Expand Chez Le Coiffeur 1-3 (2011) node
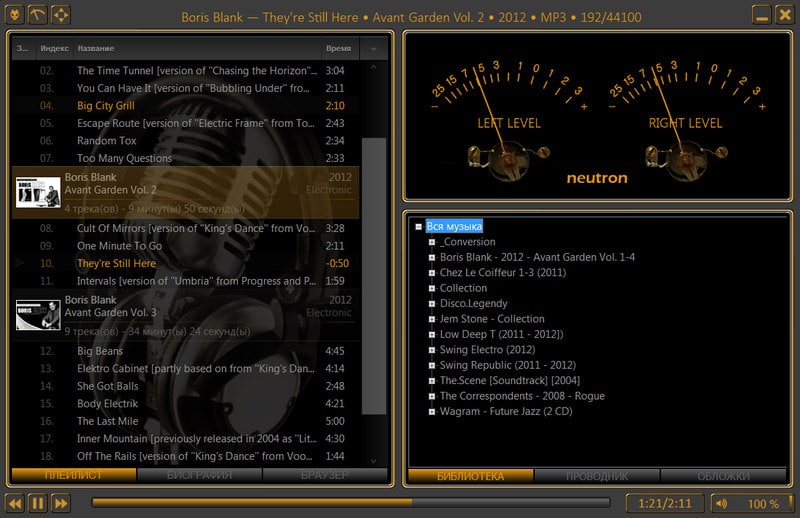800x518 pixels. pos(432,273)
